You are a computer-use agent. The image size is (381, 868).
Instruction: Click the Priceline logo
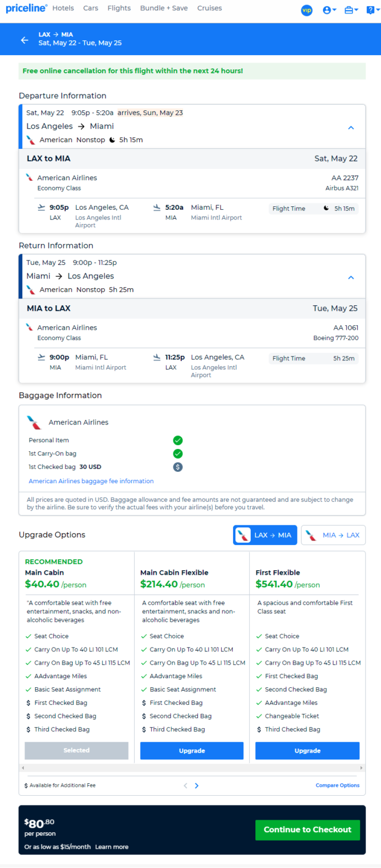(x=26, y=9)
